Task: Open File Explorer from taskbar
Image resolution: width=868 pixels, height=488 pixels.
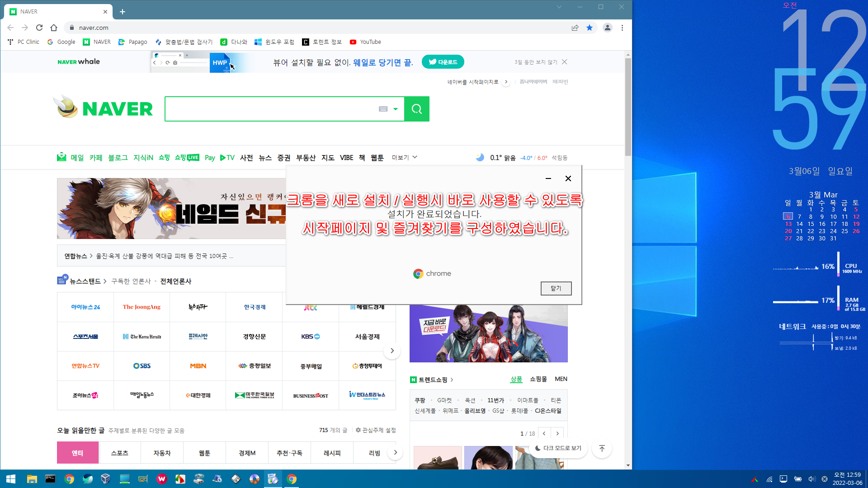Action: click(x=32, y=479)
